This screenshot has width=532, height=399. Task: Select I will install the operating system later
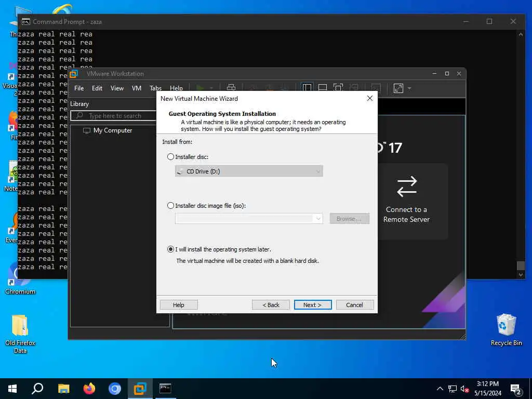pos(170,249)
